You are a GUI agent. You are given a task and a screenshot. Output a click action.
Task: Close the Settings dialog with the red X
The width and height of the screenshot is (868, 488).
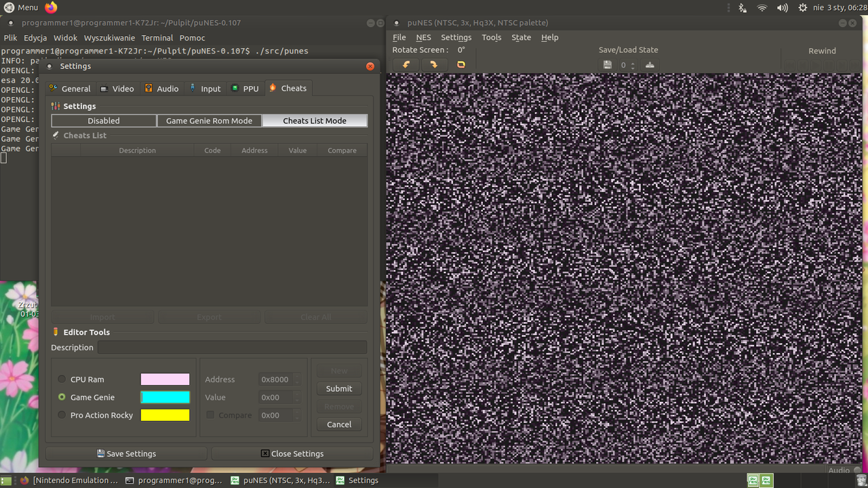tap(370, 66)
